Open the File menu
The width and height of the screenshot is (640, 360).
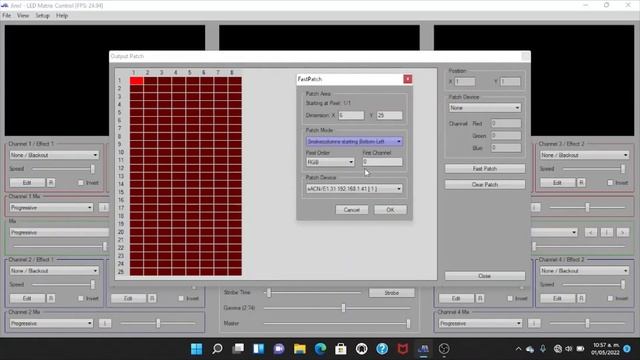pyautogui.click(x=7, y=16)
